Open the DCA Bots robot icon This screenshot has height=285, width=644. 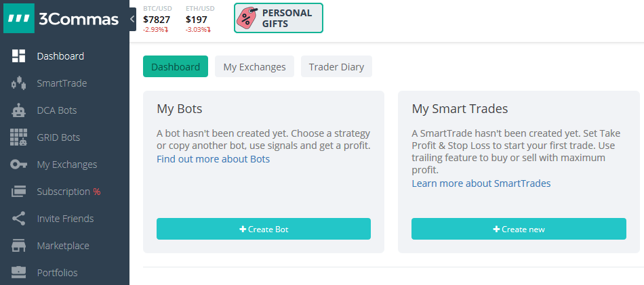click(x=18, y=110)
